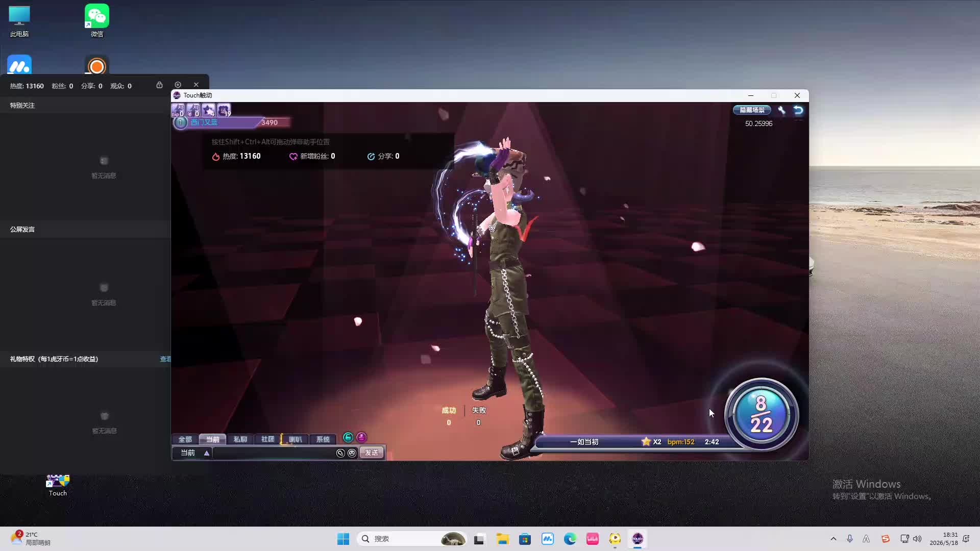Toggle the lock icon in streaming panel
Image resolution: width=980 pixels, height=551 pixels.
coord(159,85)
